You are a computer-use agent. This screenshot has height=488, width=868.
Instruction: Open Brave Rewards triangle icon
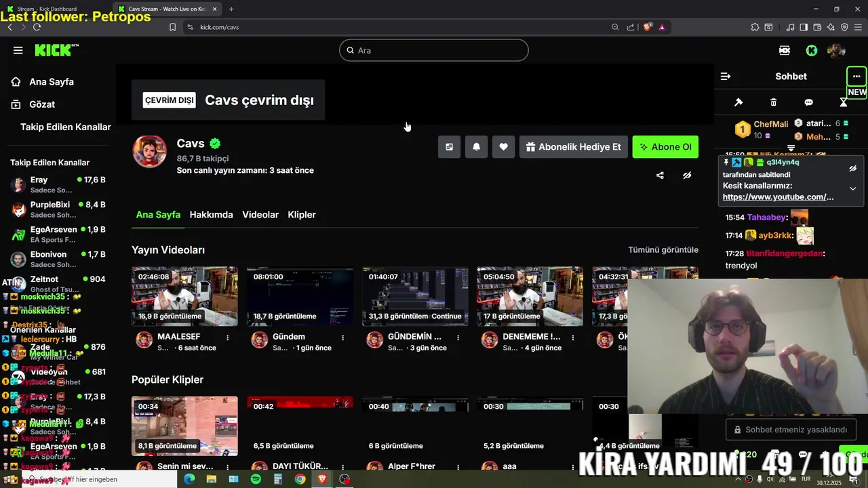(662, 27)
